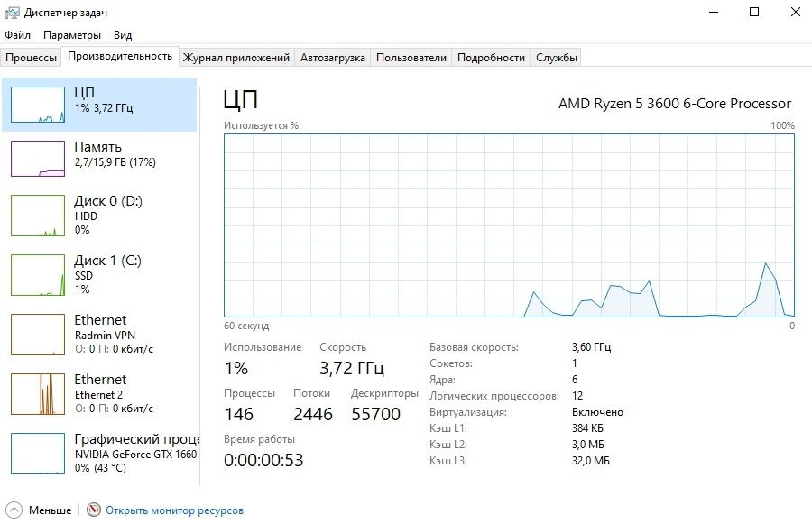Viewport: 812px width, 524px height.
Task: Click the Используется % graph label
Action: click(x=261, y=125)
